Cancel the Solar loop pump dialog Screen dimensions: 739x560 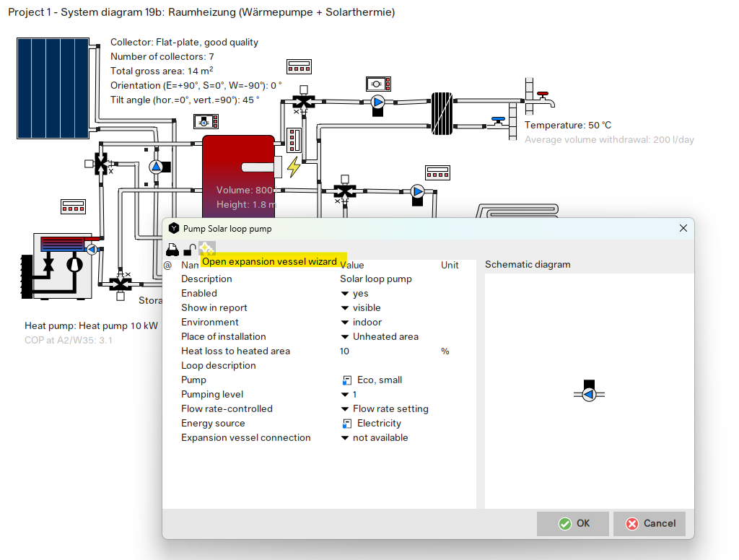click(648, 523)
